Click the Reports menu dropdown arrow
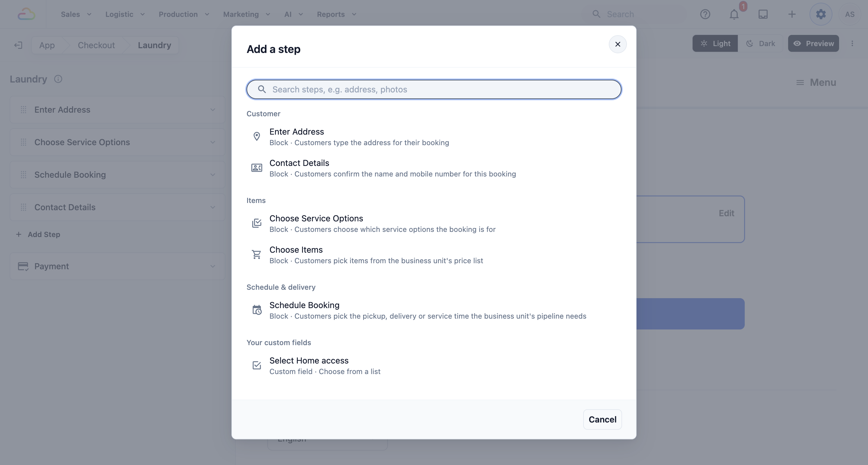 click(354, 14)
